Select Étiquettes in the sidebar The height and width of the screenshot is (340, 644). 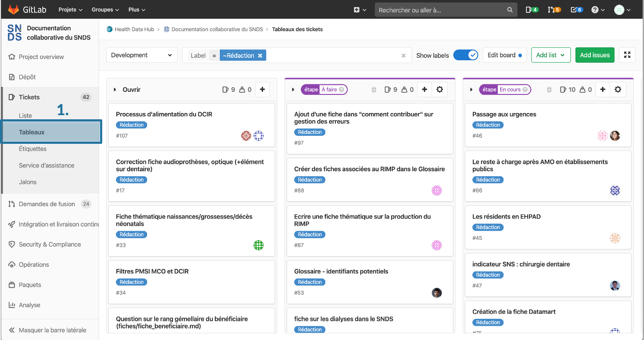(x=32, y=149)
